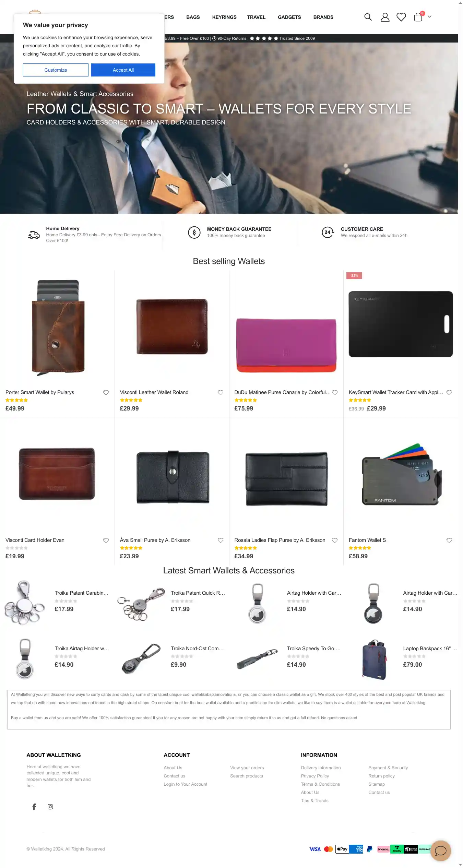This screenshot has width=463, height=868.
Task: Accept all cookies
Action: (123, 70)
